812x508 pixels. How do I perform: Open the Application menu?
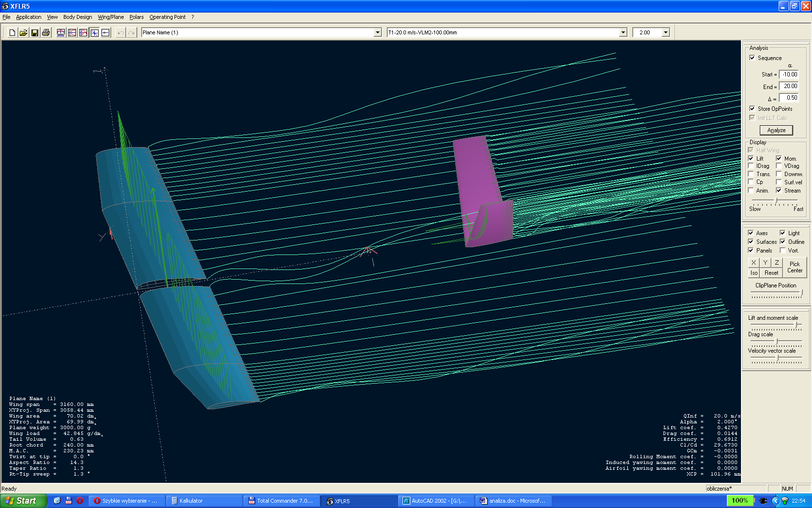click(x=29, y=17)
